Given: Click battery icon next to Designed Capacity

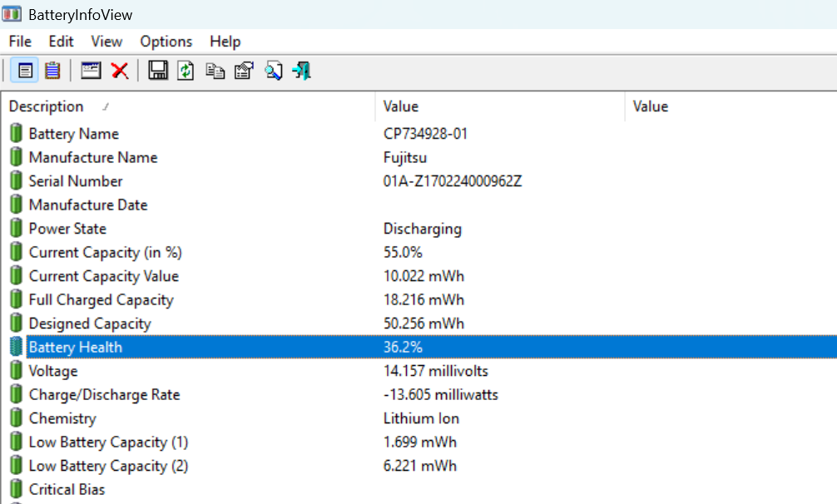Looking at the screenshot, I should (x=17, y=324).
